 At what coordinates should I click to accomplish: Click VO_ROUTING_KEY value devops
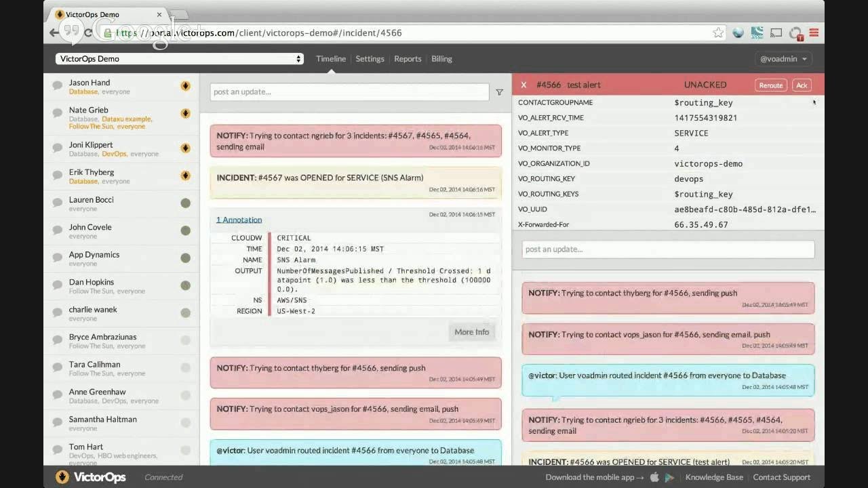[x=688, y=179]
